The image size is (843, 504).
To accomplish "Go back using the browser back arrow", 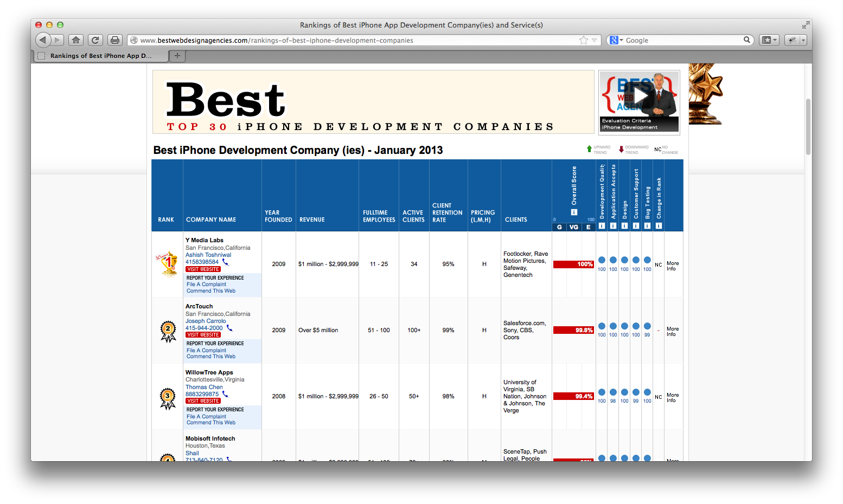I will (x=43, y=40).
